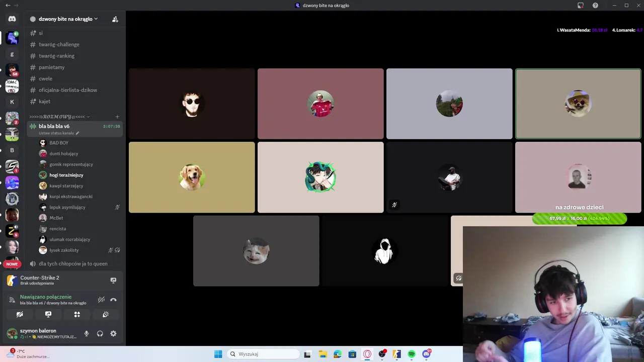Add channel to ROZMOWY category
644x362 pixels.
(117, 117)
